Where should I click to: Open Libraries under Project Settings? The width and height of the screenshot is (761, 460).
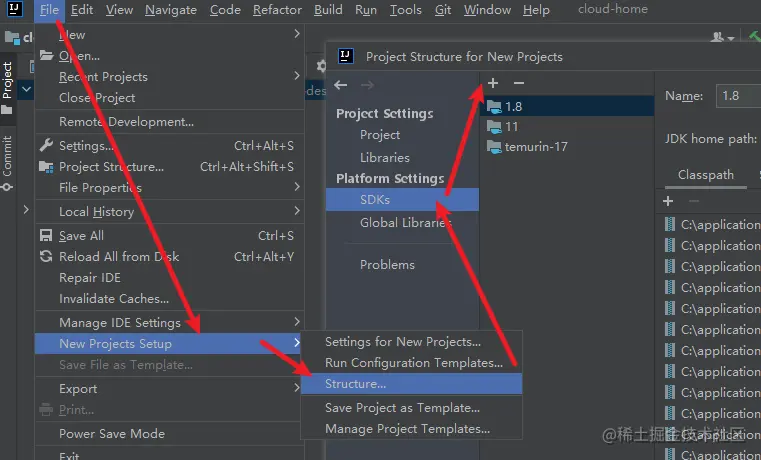click(385, 157)
